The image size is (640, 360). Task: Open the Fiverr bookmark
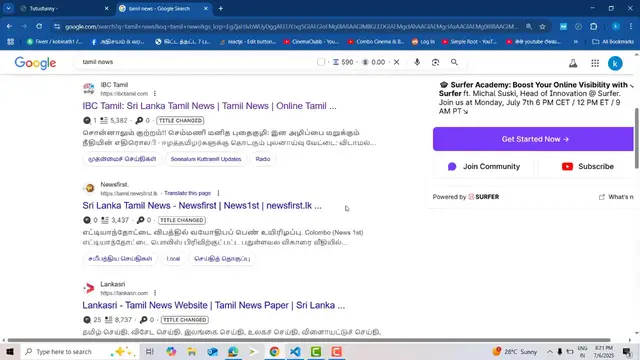click(x=54, y=42)
